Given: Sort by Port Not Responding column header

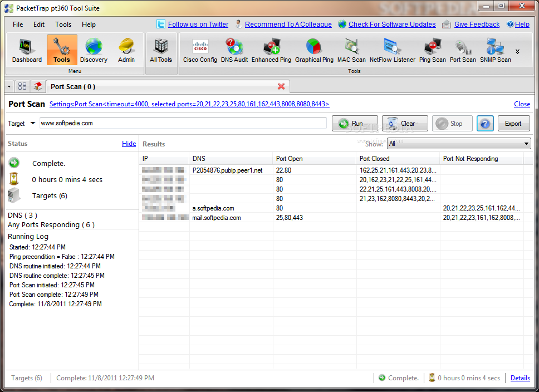Looking at the screenshot, I should tap(482, 159).
